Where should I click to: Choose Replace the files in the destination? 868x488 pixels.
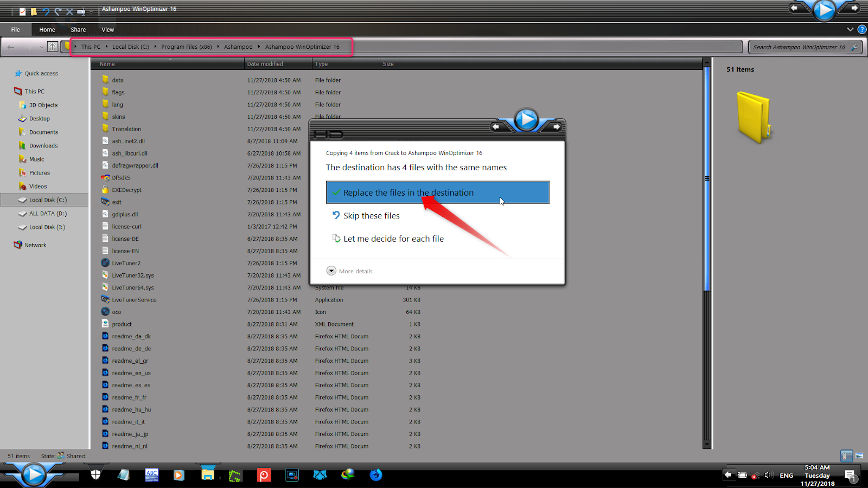[x=437, y=192]
